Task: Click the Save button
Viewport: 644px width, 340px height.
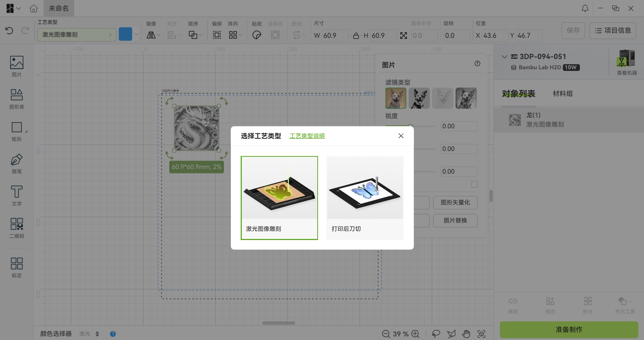Action: [x=573, y=31]
